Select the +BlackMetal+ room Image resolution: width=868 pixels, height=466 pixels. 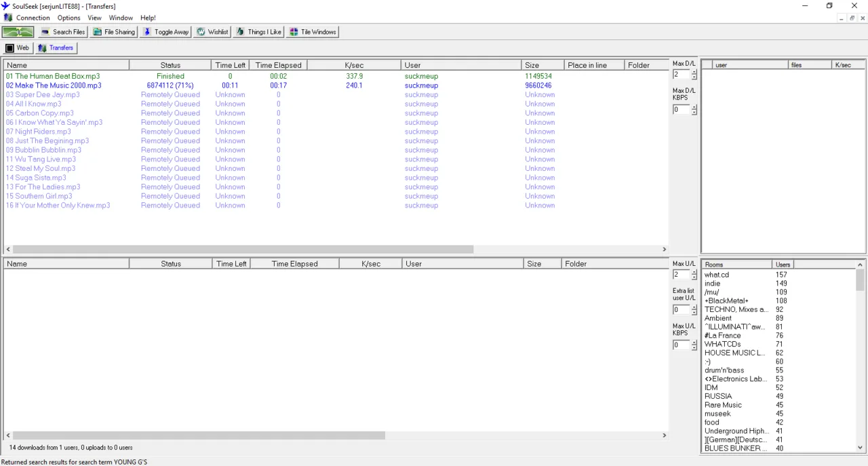[x=726, y=300]
